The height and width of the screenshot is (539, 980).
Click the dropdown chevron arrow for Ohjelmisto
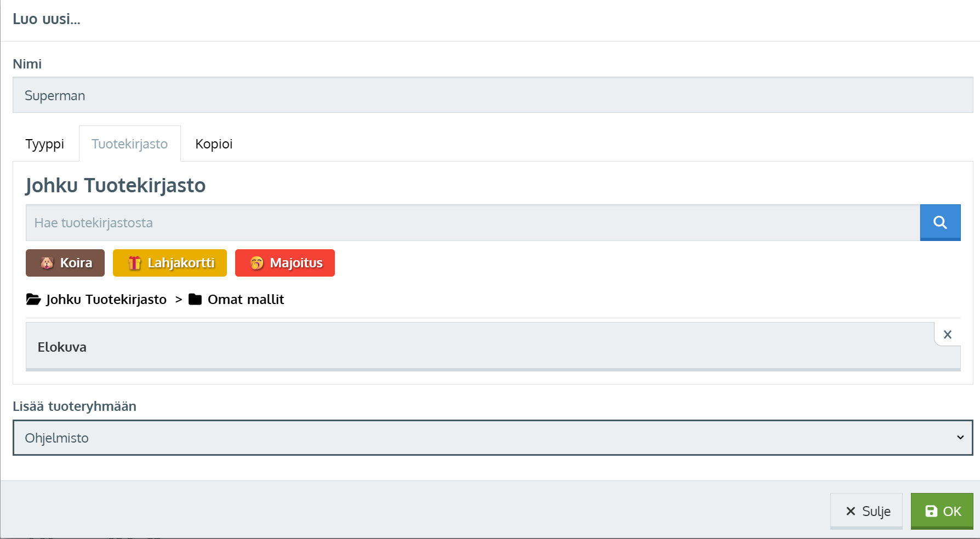[x=960, y=438]
